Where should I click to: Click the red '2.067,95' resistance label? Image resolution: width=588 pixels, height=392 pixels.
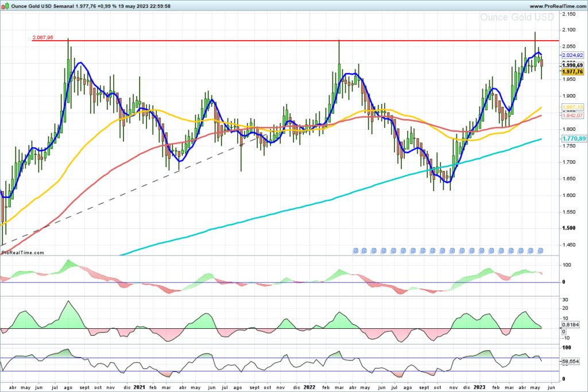[x=42, y=37]
